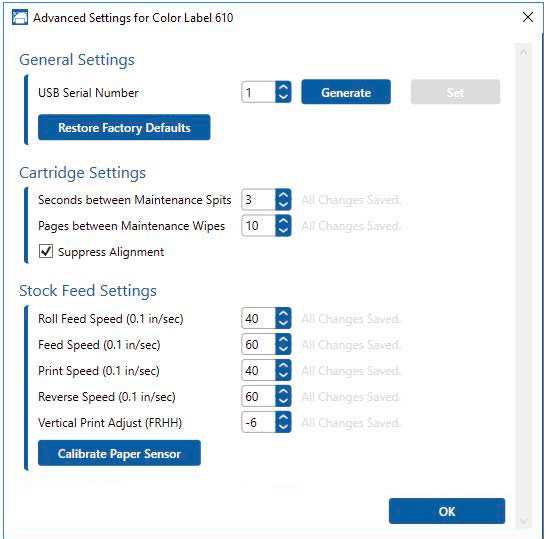546x539 pixels.
Task: Click the Pages between Maintenance Wipes field
Action: (258, 226)
